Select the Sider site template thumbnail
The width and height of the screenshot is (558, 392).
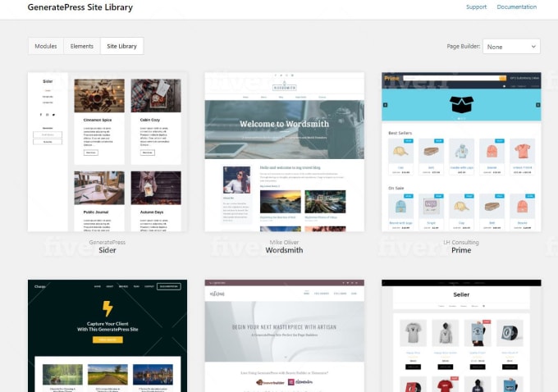point(107,152)
